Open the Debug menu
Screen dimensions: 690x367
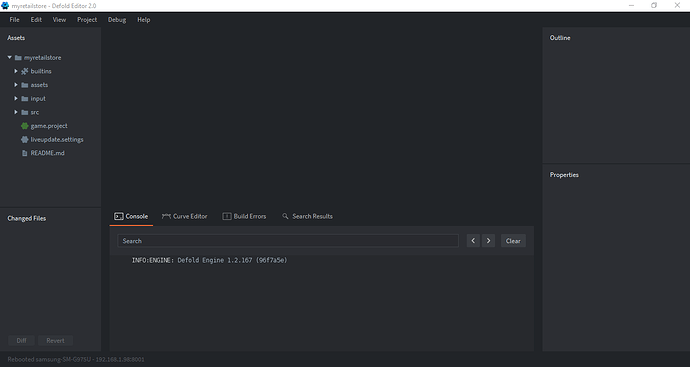(x=117, y=20)
